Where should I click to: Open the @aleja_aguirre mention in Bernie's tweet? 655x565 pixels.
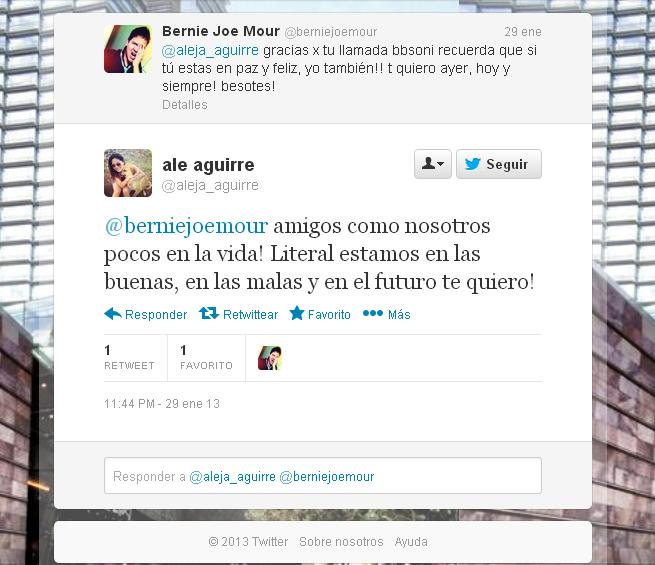[x=210, y=50]
